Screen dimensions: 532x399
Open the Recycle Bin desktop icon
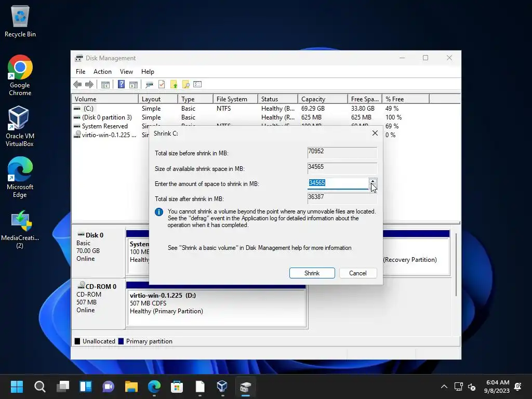20,21
